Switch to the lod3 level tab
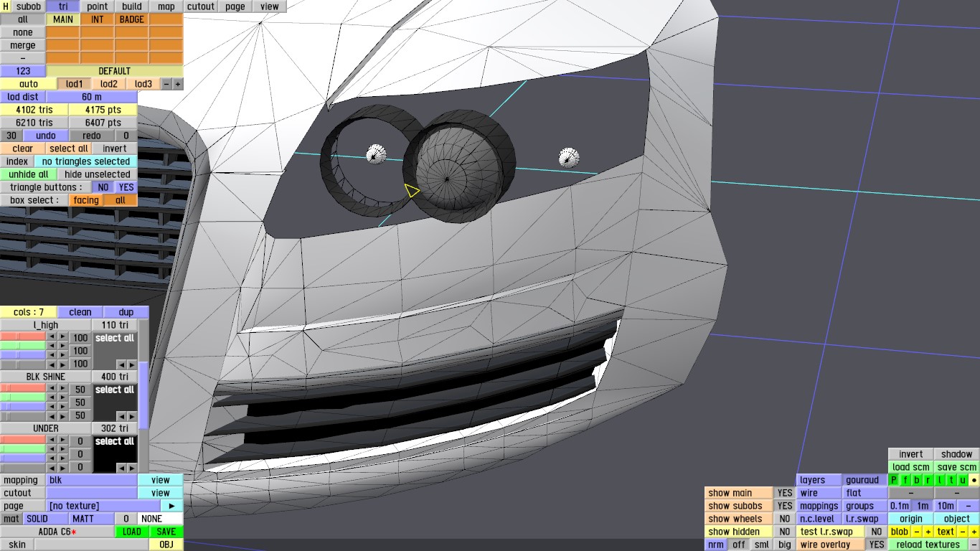980x551 pixels. click(143, 84)
